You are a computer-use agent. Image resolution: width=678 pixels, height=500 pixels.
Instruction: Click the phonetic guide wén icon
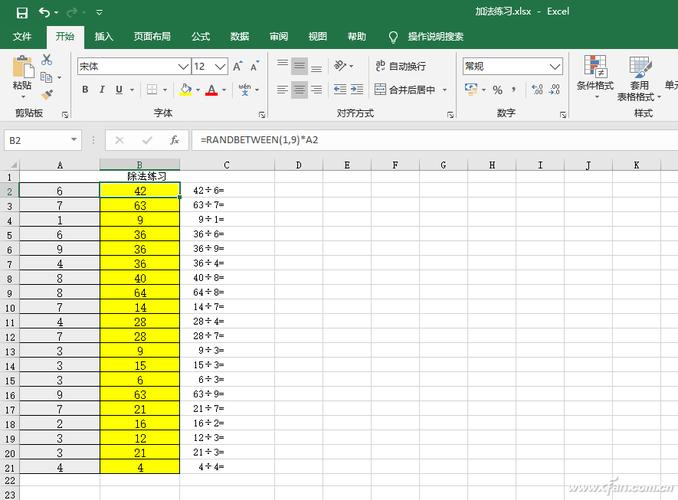click(x=245, y=90)
